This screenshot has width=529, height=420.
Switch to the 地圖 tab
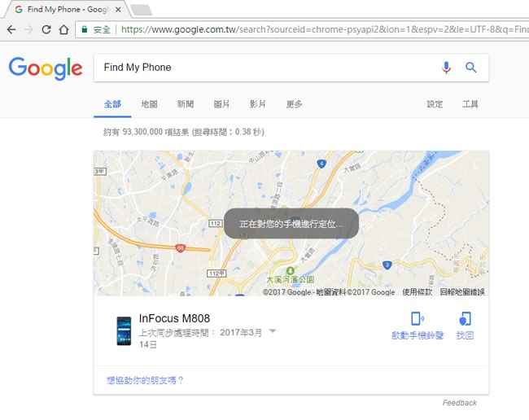click(x=149, y=104)
